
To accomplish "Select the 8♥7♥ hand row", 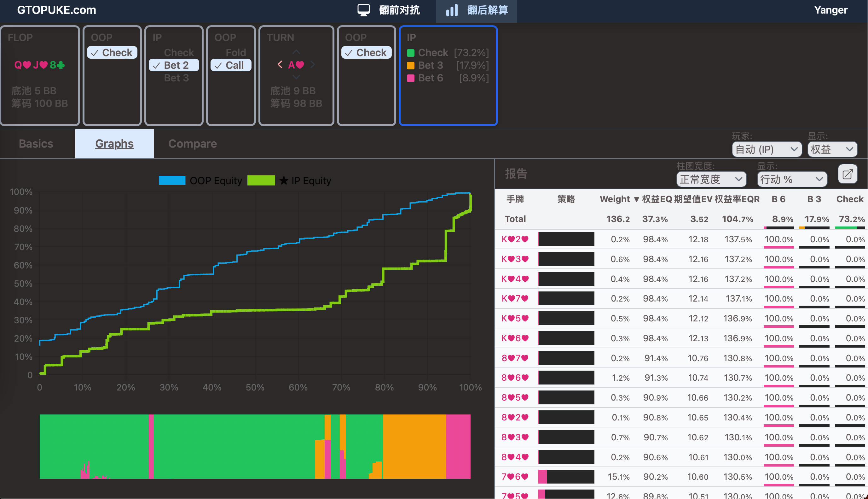I will point(681,358).
